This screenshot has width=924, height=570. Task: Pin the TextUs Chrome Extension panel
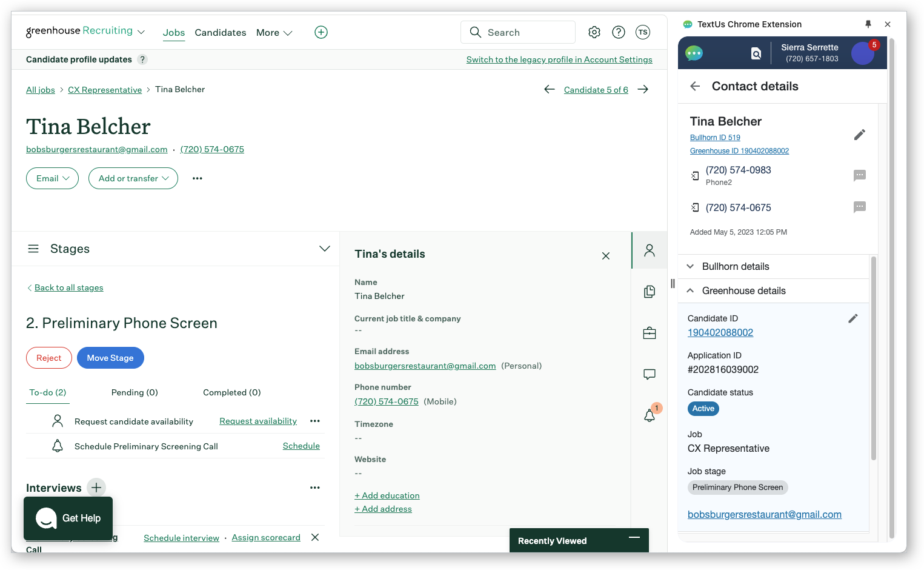click(868, 24)
